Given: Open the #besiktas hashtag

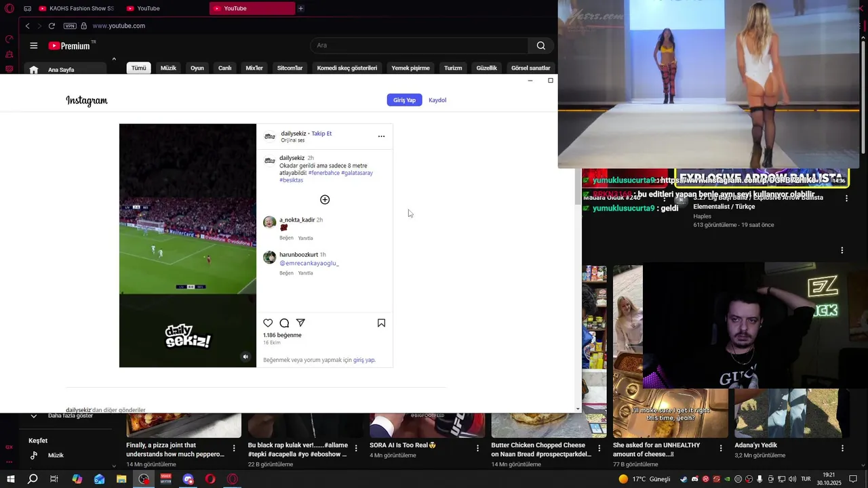Looking at the screenshot, I should tap(292, 180).
